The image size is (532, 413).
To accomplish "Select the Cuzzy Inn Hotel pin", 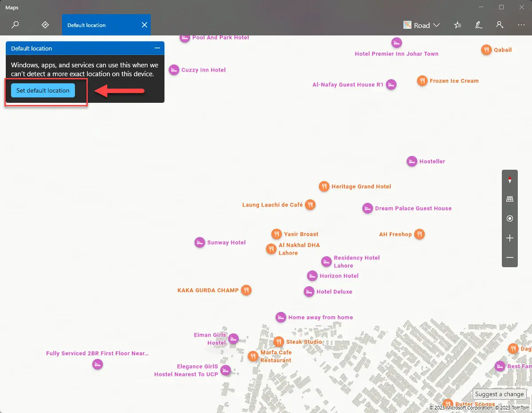I will (x=174, y=70).
